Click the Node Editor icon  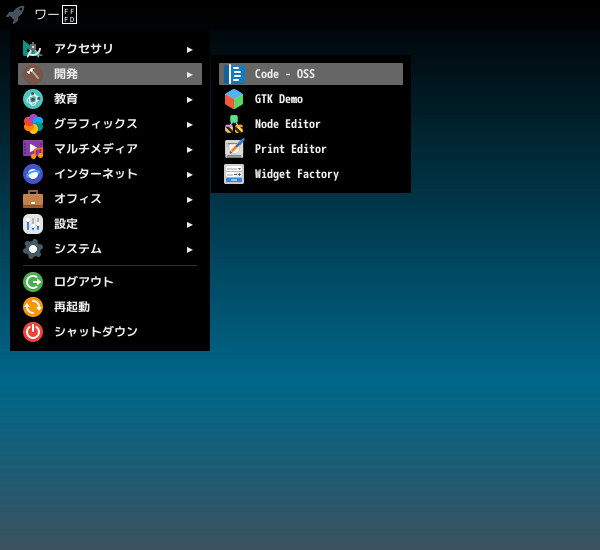pos(234,124)
